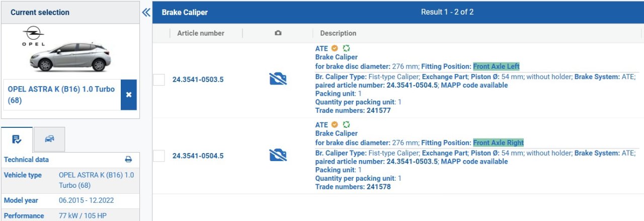Click the no-image icon for article 24.3541-0504.5
Viewport: 644px width, 221px height.
coord(278,156)
